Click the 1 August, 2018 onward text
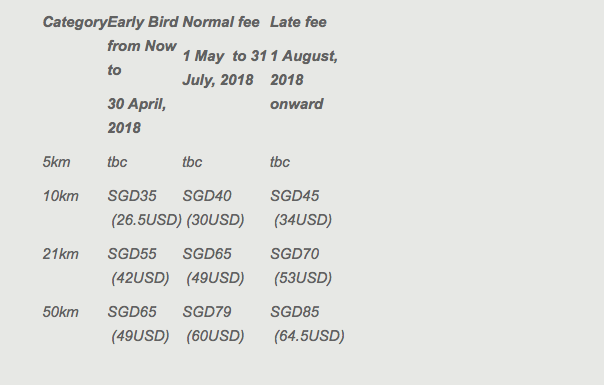The height and width of the screenshot is (385, 604). [304, 80]
